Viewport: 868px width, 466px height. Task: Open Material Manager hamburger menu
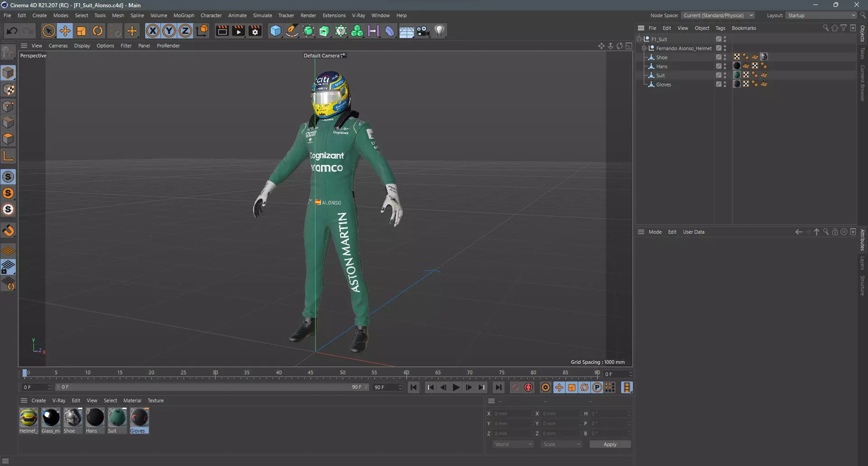[x=24, y=400]
